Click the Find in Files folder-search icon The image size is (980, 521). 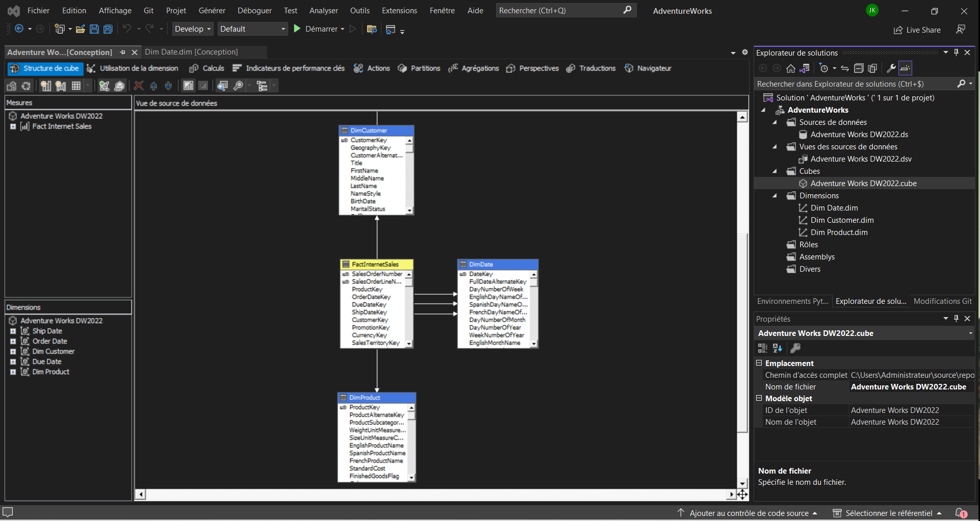(372, 29)
